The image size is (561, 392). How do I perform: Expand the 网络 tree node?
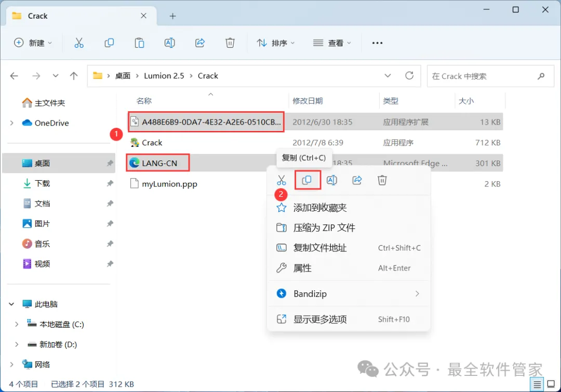[x=12, y=364]
